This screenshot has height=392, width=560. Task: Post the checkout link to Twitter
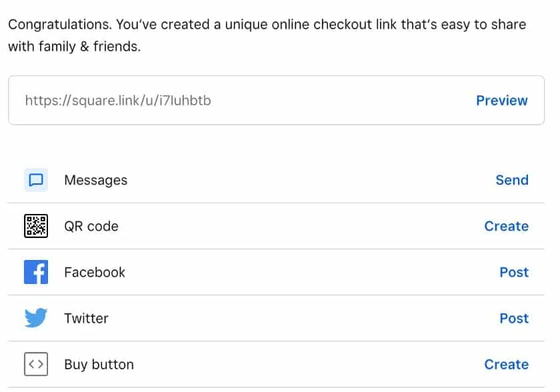click(514, 318)
